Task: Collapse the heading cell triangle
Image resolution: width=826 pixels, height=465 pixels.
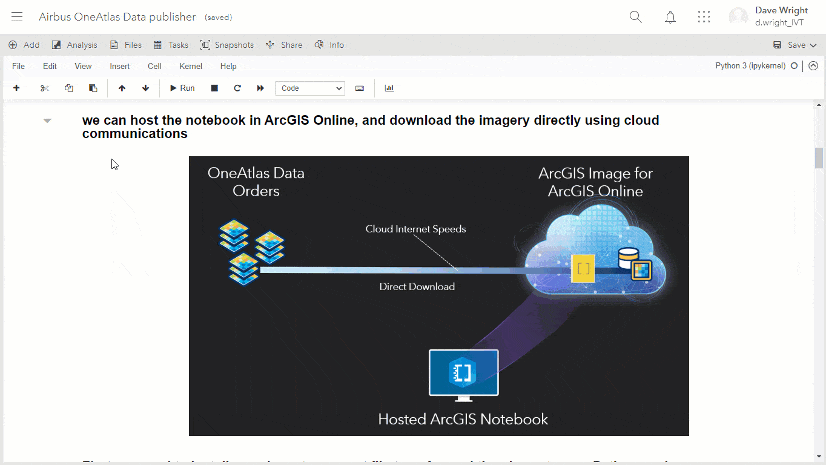Action: (x=47, y=121)
